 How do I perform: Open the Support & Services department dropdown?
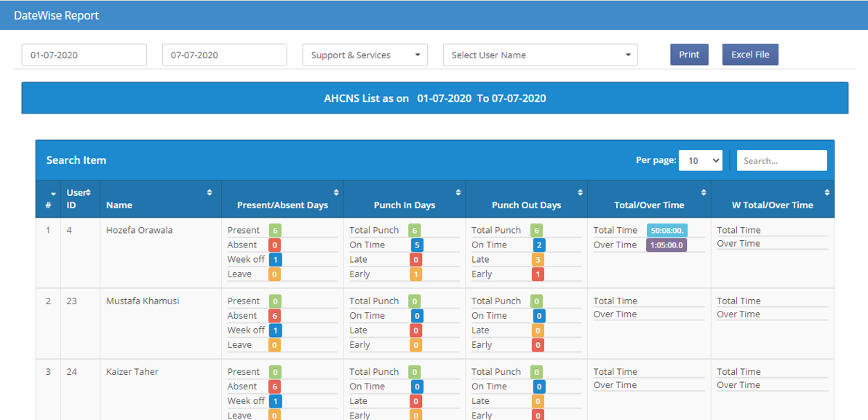pyautogui.click(x=365, y=55)
